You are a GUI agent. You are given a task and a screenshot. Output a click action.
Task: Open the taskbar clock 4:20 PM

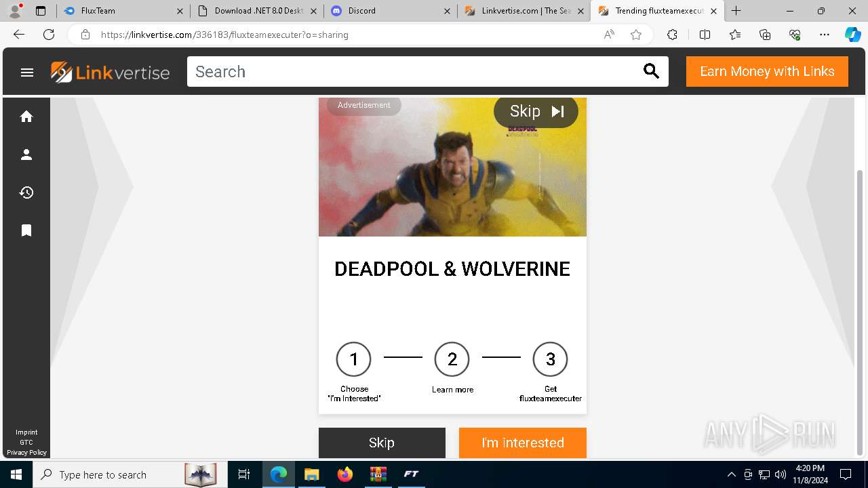tap(810, 474)
